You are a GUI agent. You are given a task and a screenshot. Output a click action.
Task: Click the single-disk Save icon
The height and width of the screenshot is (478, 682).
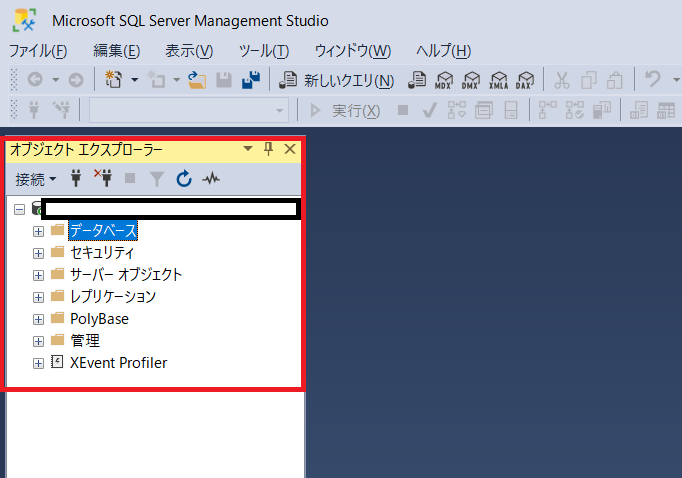click(x=224, y=80)
